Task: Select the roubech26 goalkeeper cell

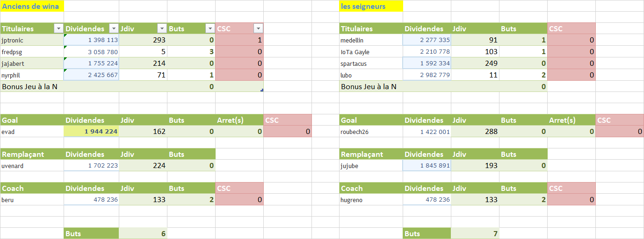Action: (371, 132)
